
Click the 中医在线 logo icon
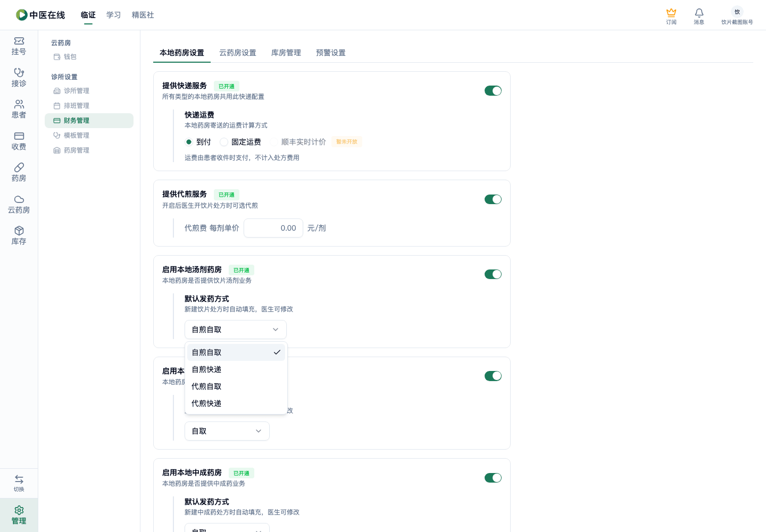pos(21,15)
